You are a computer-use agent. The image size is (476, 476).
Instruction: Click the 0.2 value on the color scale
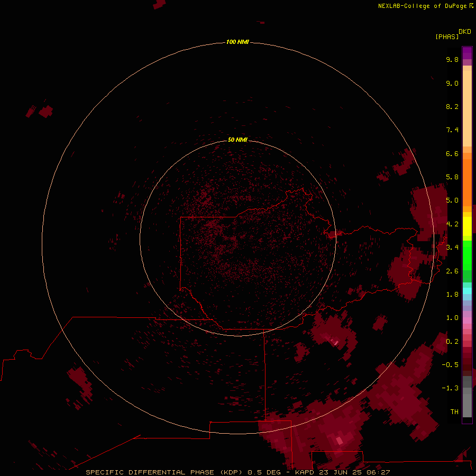click(452, 342)
